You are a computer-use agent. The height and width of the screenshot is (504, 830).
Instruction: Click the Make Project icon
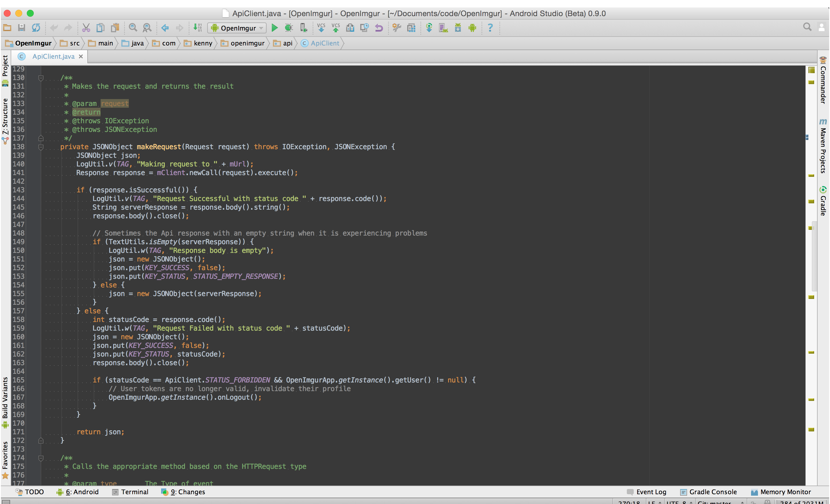[x=198, y=28]
